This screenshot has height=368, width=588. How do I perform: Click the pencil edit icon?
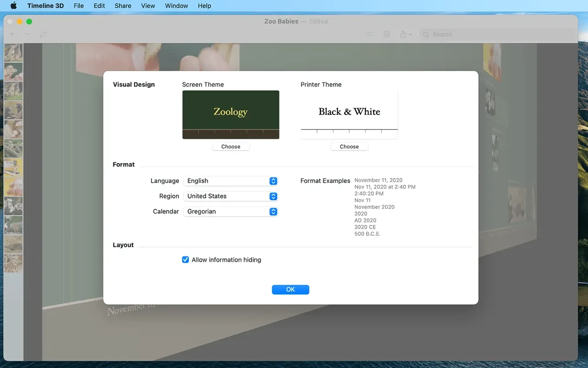tap(43, 34)
